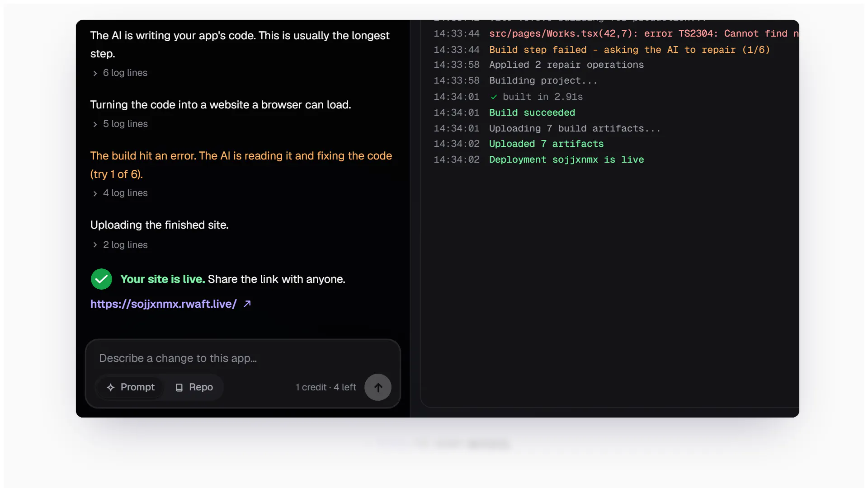
Task: Click the '1 credit · 4 left' text
Action: 326,387
